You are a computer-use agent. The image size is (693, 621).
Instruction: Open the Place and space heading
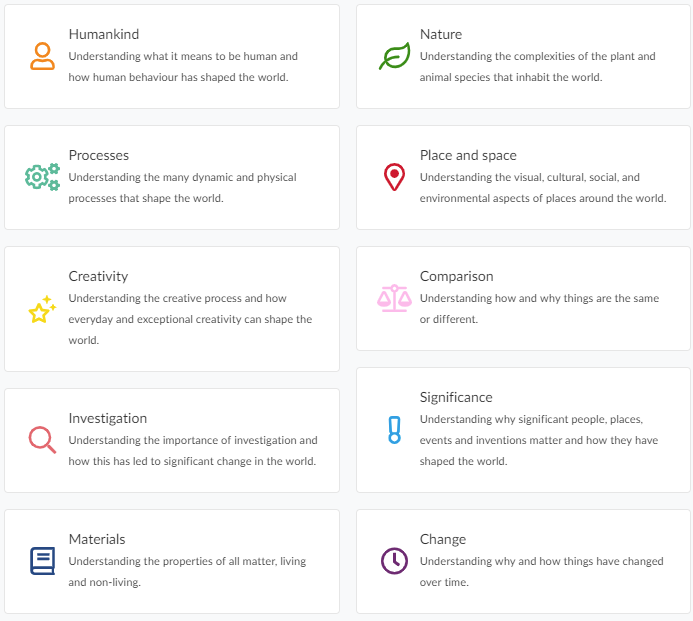[x=468, y=156]
